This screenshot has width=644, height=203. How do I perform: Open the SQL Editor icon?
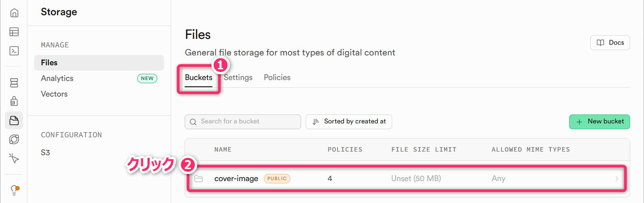coord(14,51)
